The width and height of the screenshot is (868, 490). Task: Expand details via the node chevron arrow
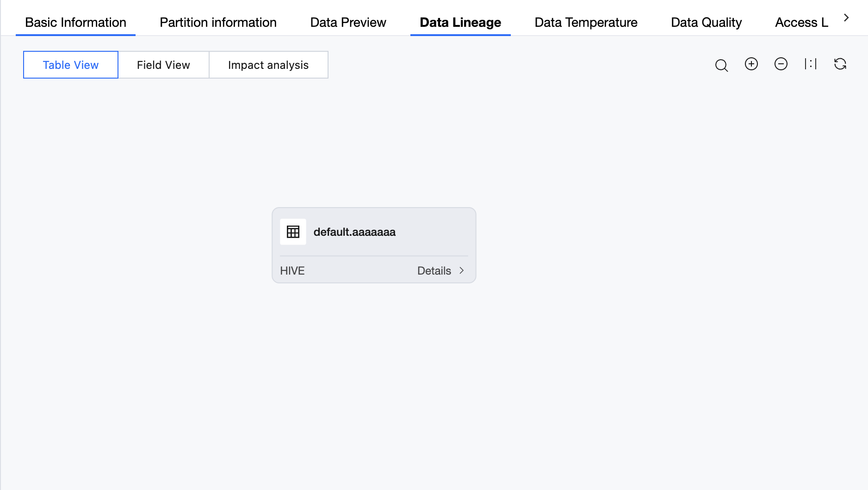pos(461,270)
